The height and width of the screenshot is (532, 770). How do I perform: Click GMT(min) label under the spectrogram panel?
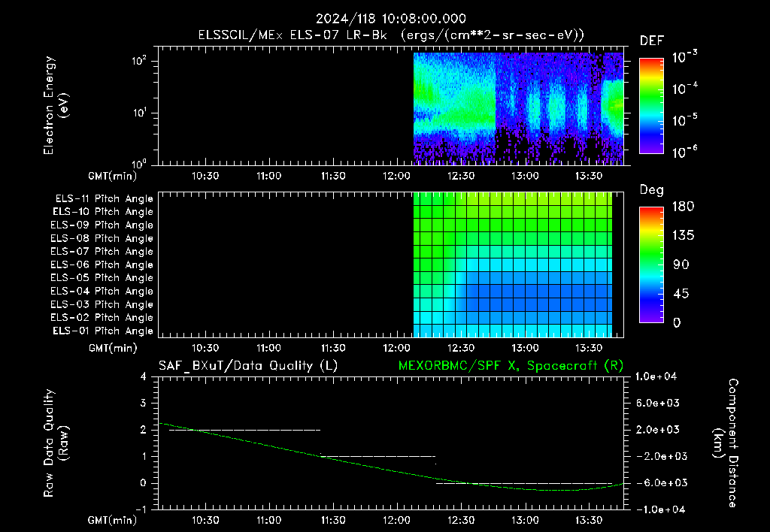pos(113,176)
